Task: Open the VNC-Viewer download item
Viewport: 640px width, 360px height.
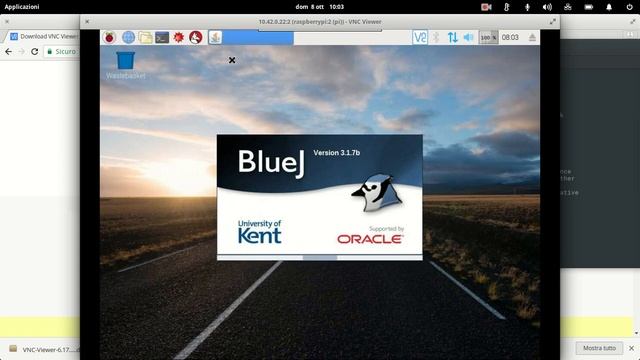Action: [44, 350]
